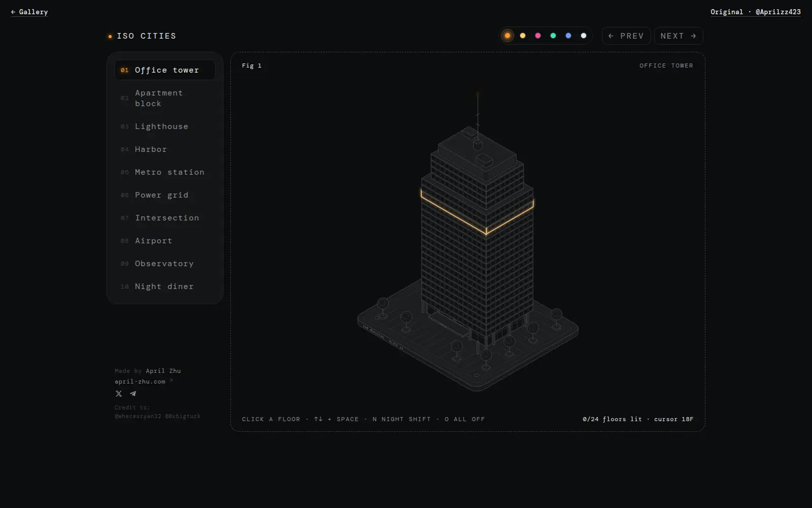Image resolution: width=812 pixels, height=508 pixels.
Task: Return to Gallery via back link
Action: [29, 12]
